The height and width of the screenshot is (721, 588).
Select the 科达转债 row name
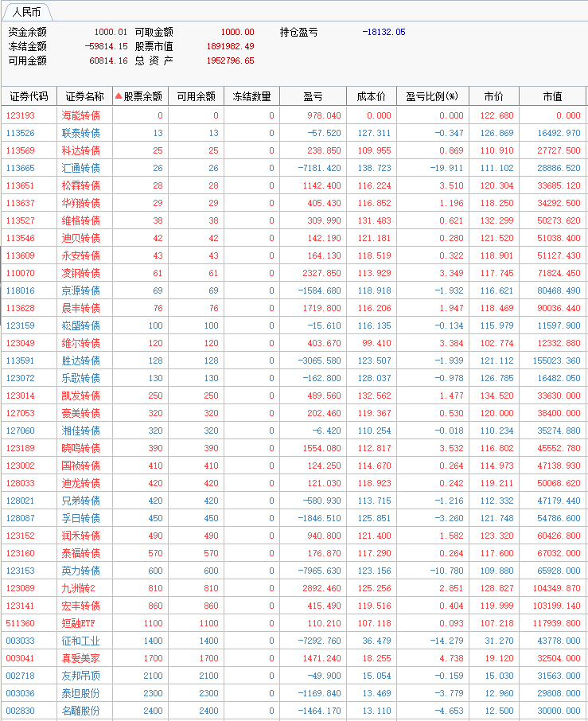[81, 150]
